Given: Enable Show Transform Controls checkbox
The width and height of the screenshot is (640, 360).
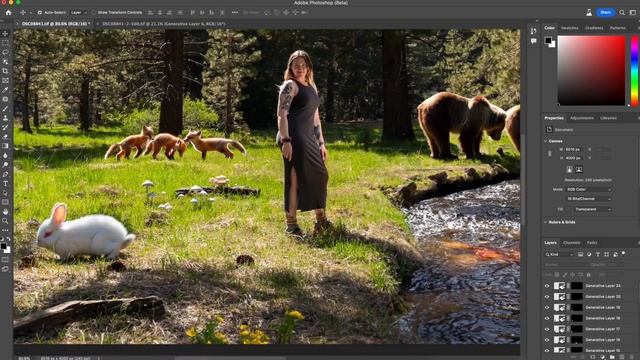Looking at the screenshot, I should pos(94,13).
